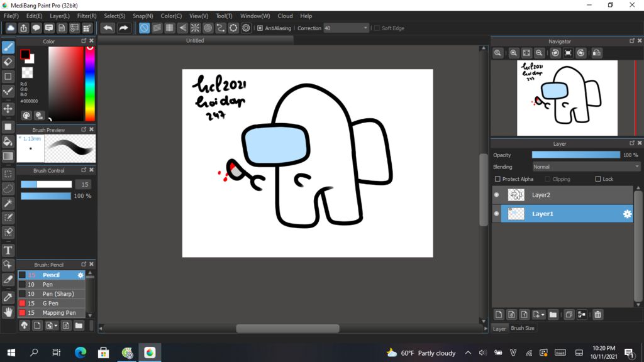Add a new layer in Layer panel

(499, 315)
